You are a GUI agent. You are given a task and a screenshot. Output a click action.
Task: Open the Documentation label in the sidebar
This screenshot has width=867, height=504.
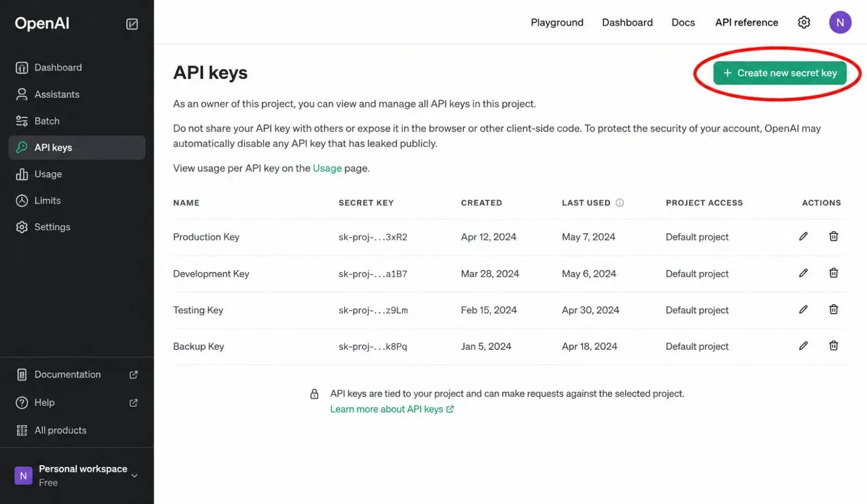click(x=68, y=375)
